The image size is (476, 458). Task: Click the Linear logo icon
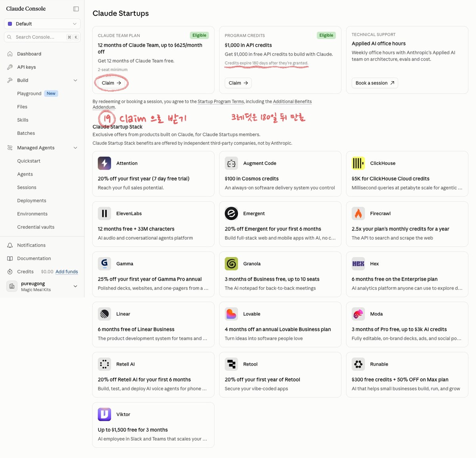click(104, 314)
